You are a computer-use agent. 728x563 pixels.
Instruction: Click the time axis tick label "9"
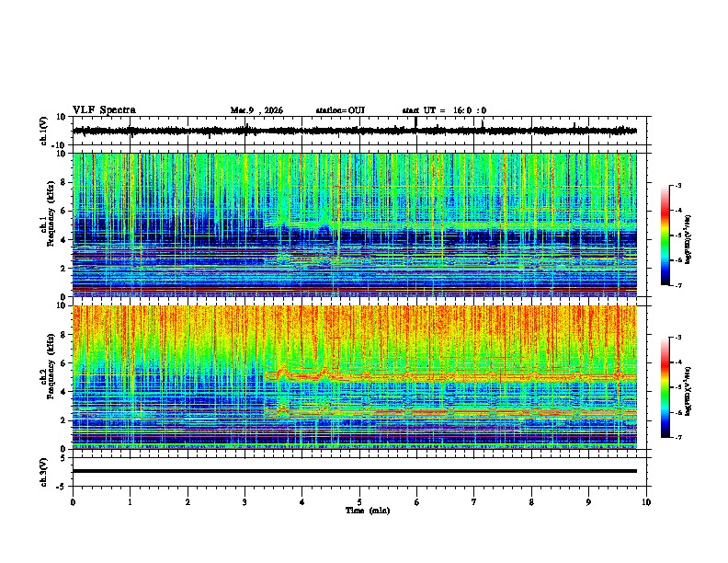tap(588, 502)
